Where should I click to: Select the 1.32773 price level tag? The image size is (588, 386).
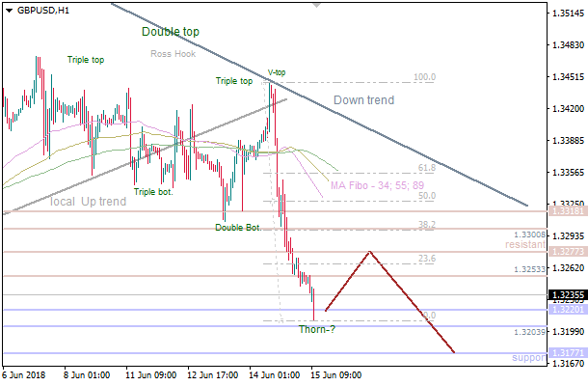(x=564, y=252)
